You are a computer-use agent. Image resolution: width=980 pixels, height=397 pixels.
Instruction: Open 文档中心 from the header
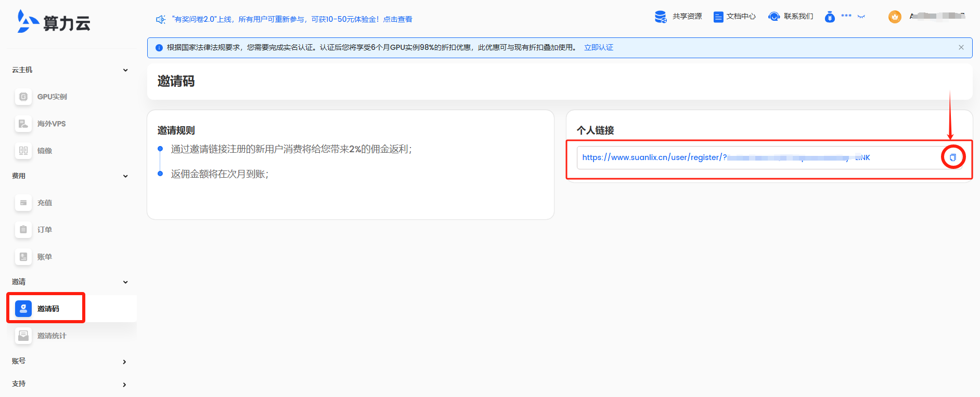coord(741,17)
